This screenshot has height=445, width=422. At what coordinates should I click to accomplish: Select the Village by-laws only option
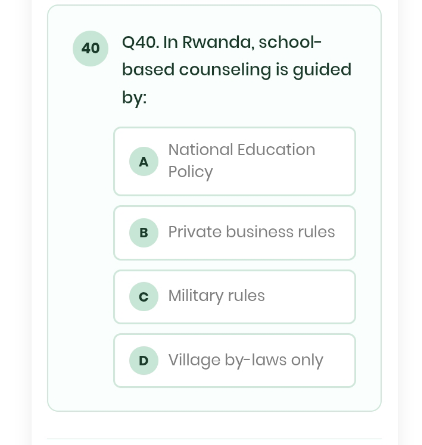(x=235, y=360)
